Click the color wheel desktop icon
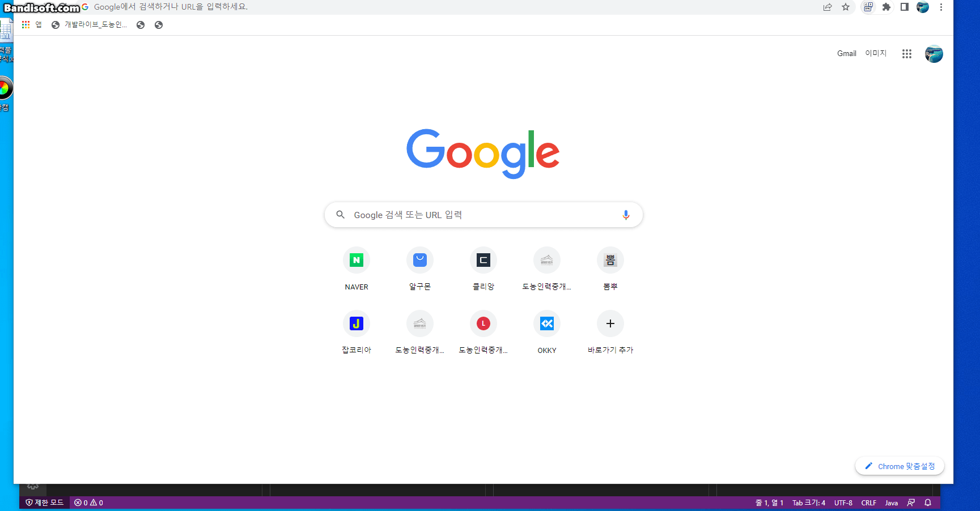 coord(5,88)
